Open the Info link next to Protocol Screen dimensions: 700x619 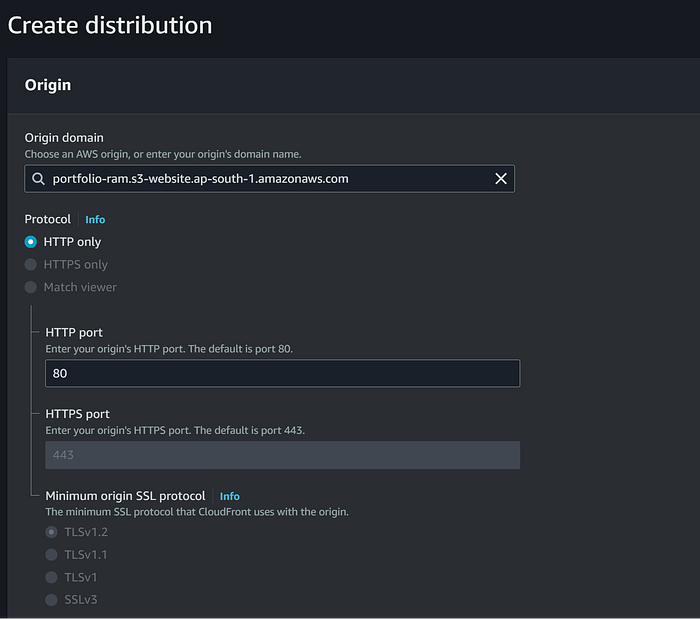[x=95, y=220]
